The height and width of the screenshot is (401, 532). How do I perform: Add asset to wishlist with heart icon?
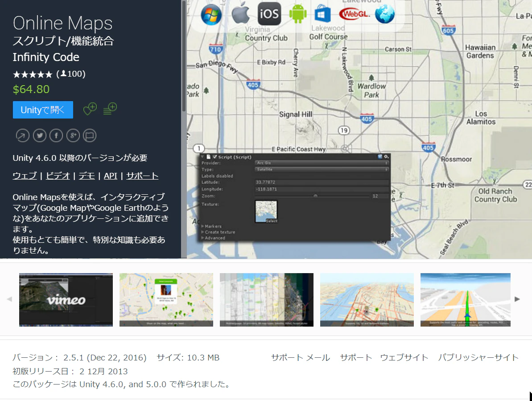pyautogui.click(x=90, y=109)
